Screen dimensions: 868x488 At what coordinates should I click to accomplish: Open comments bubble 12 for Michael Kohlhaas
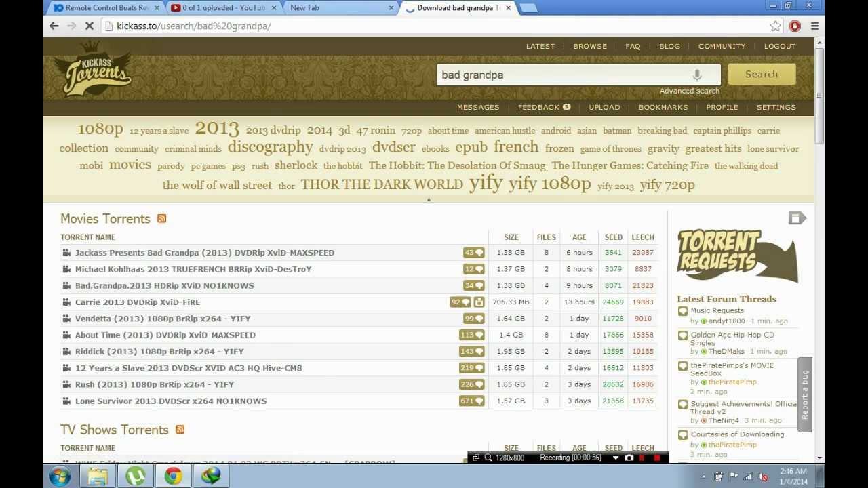[x=474, y=269]
